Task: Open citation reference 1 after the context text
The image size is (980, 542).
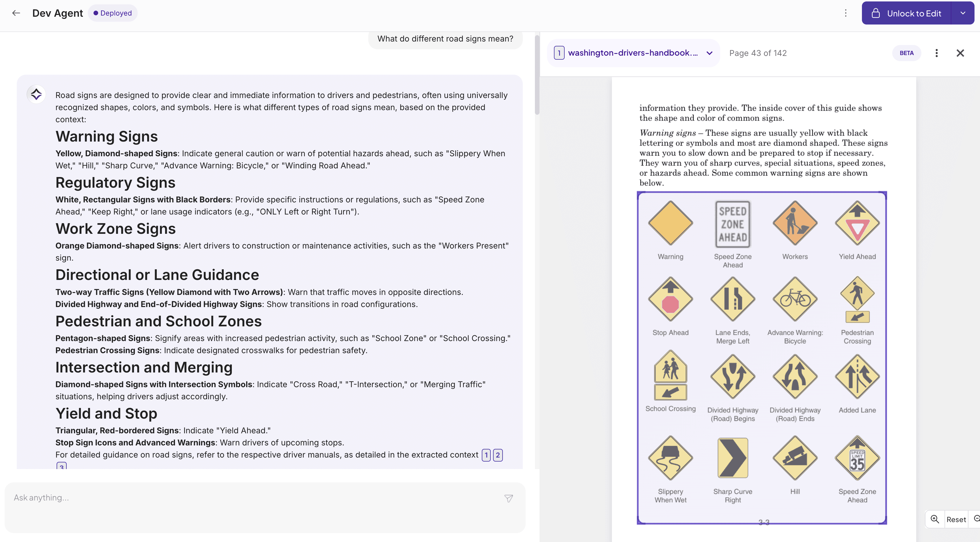Action: pyautogui.click(x=486, y=455)
